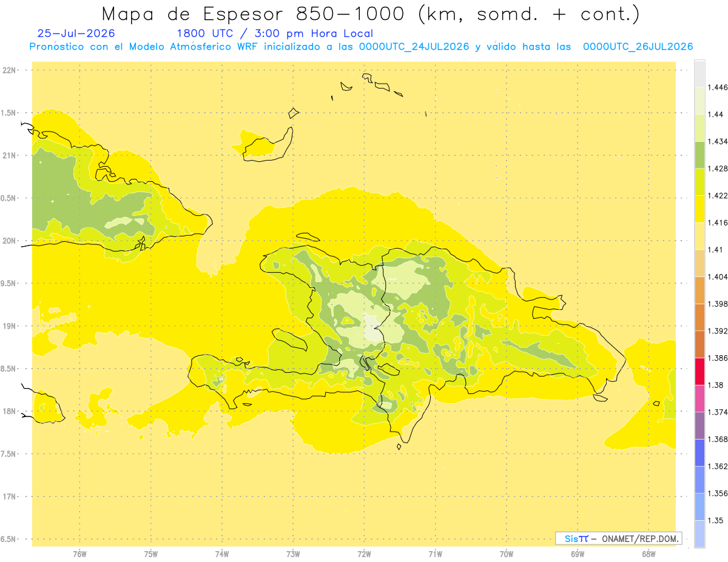
Task: Select the date label '25-Jul-2026'
Action: (x=76, y=34)
